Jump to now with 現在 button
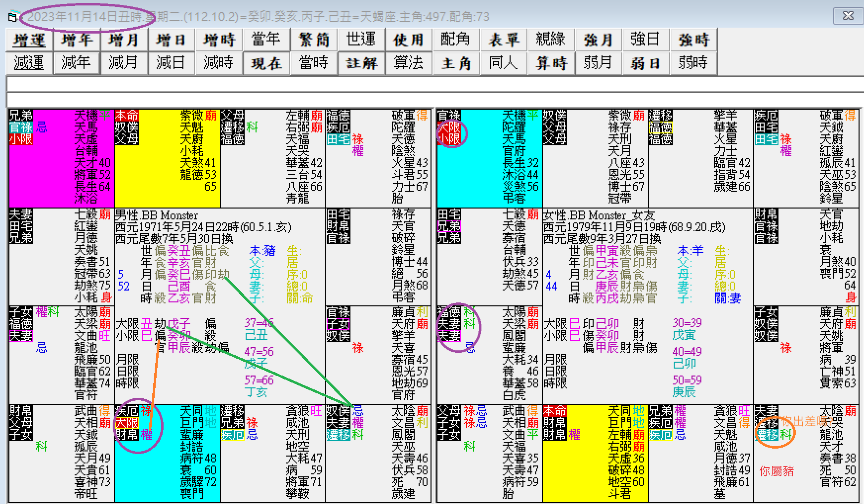The height and width of the screenshot is (504, 864). pos(266,63)
